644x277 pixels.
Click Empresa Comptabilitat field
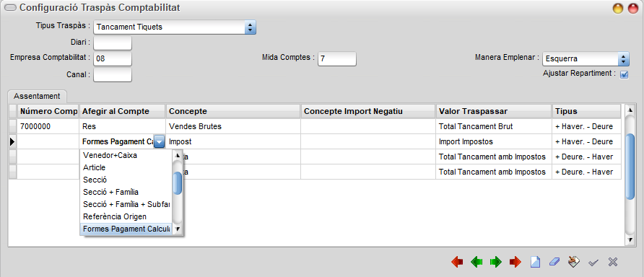click(x=113, y=58)
